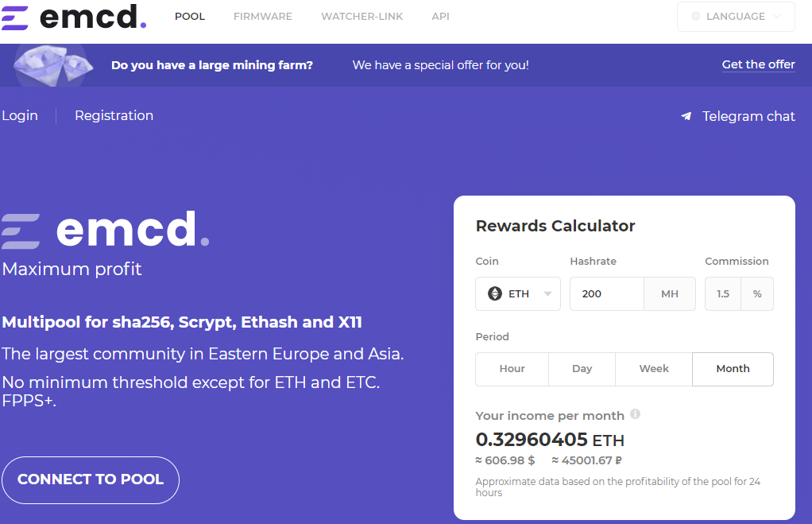Click the Telegram paper-plane icon

(686, 116)
